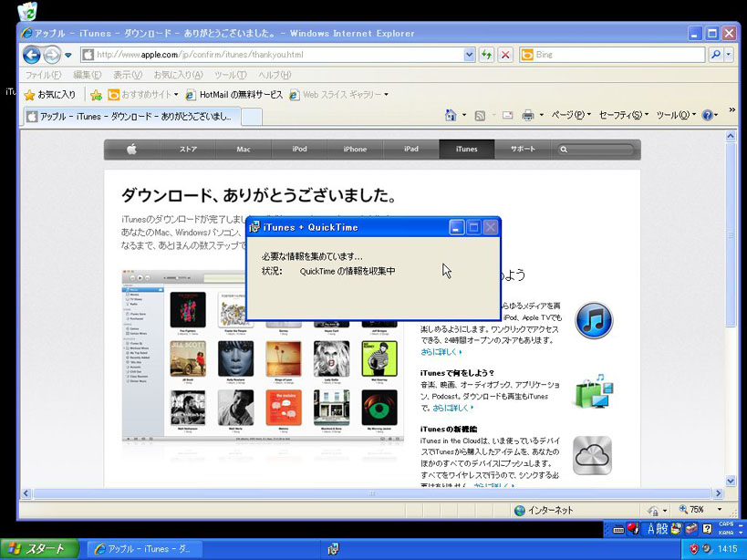Viewport: 747px width, 560px height.
Task: Open おすすめサイト suggested sites link
Action: pyautogui.click(x=142, y=95)
